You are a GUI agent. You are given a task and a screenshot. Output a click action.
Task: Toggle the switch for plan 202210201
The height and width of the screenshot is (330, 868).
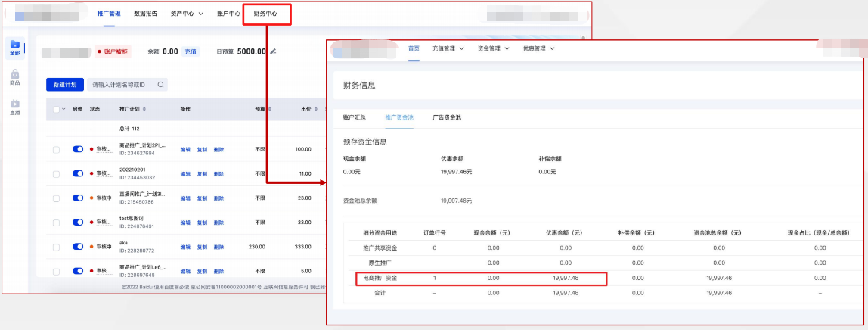(x=78, y=174)
